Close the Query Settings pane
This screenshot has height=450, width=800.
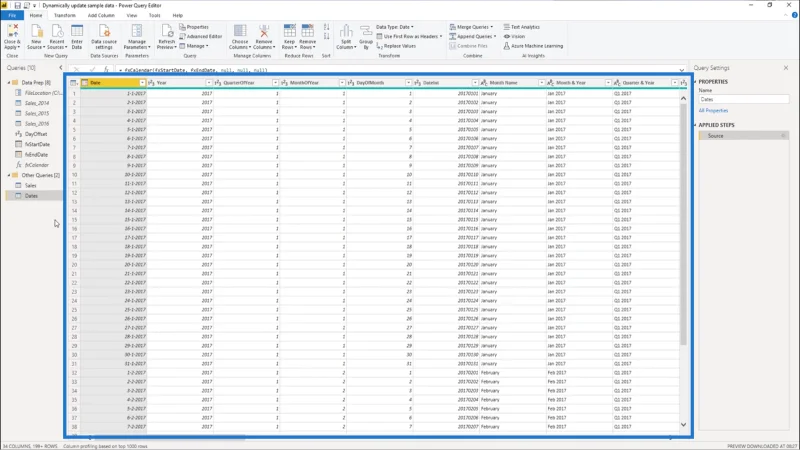tap(786, 67)
